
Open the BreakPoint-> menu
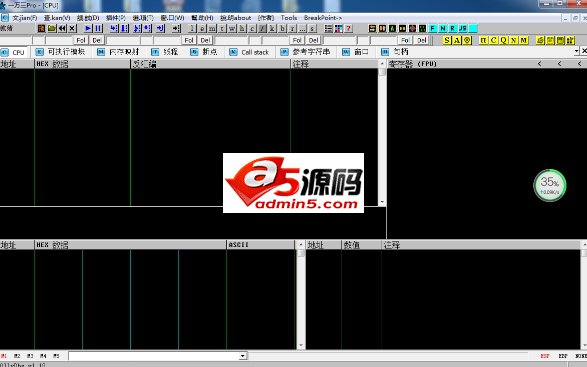point(323,18)
